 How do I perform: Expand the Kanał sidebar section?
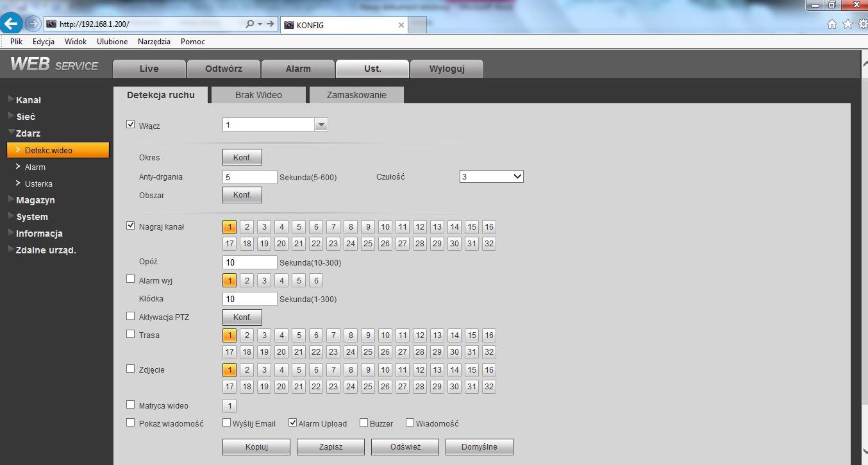pyautogui.click(x=28, y=100)
